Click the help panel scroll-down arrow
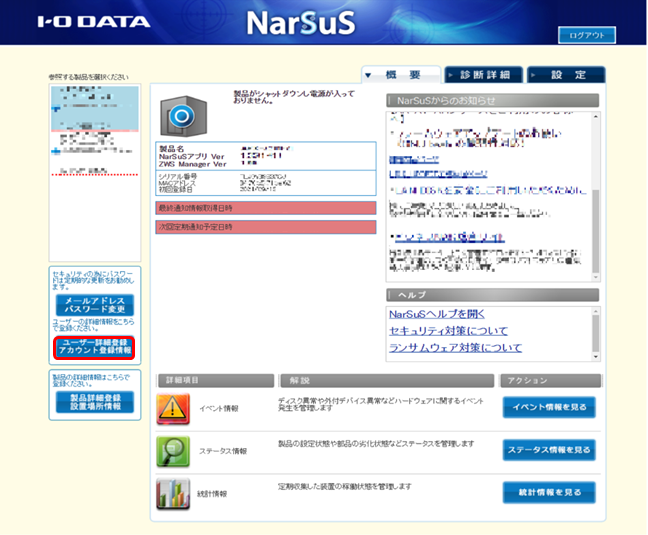This screenshot has width=648, height=535. 596,357
